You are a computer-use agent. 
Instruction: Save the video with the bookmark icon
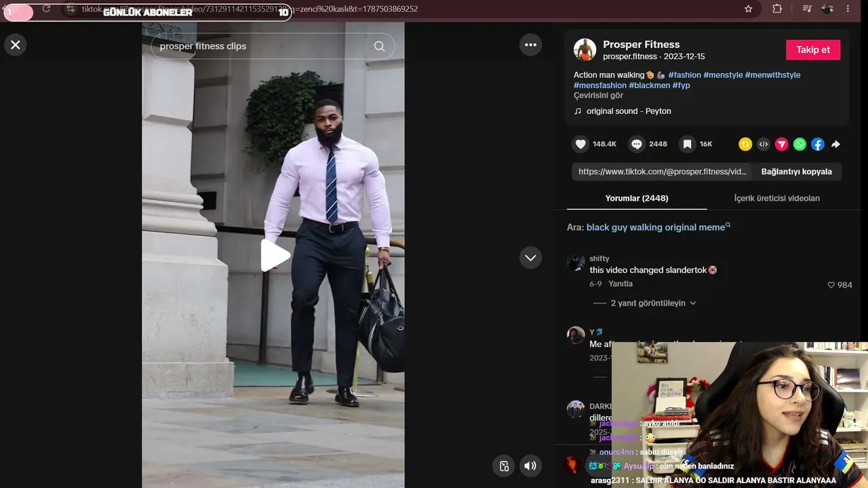[x=687, y=144]
